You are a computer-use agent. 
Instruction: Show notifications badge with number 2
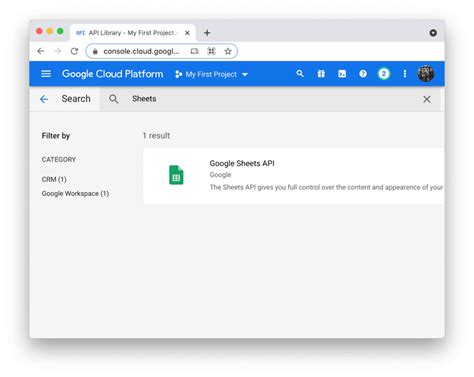(x=384, y=74)
